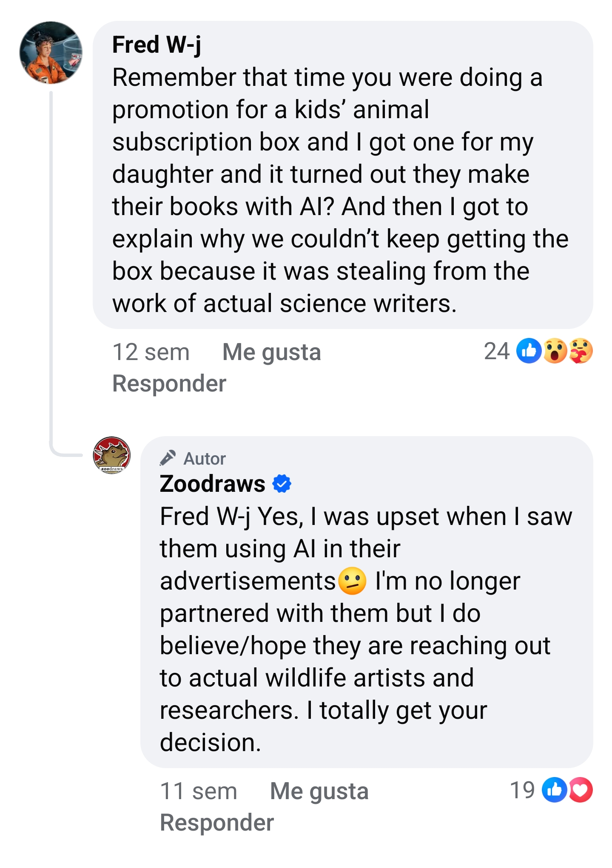Viewport: 612px width, 868px height.
Task: Click the care hug reaction icon
Action: 581,351
